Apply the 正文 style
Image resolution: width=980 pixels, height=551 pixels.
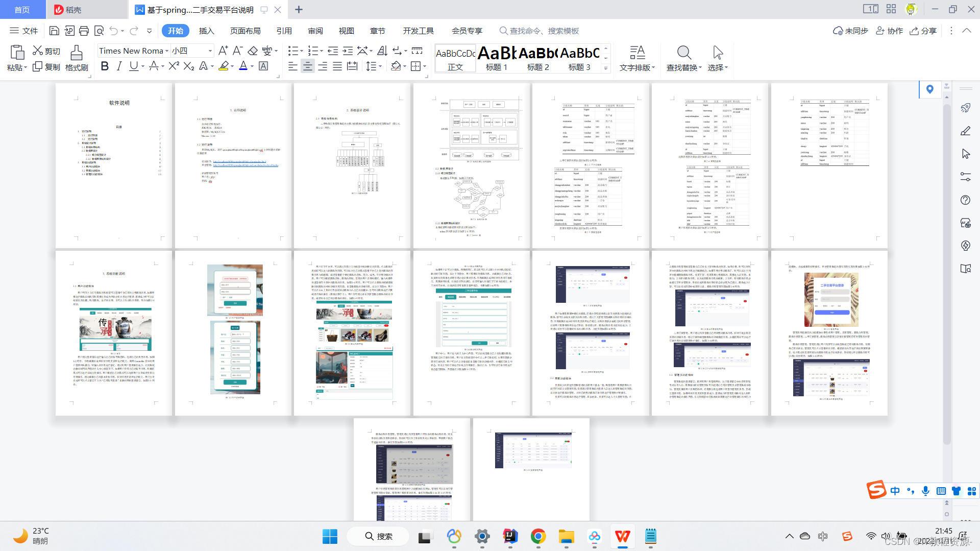(x=455, y=59)
